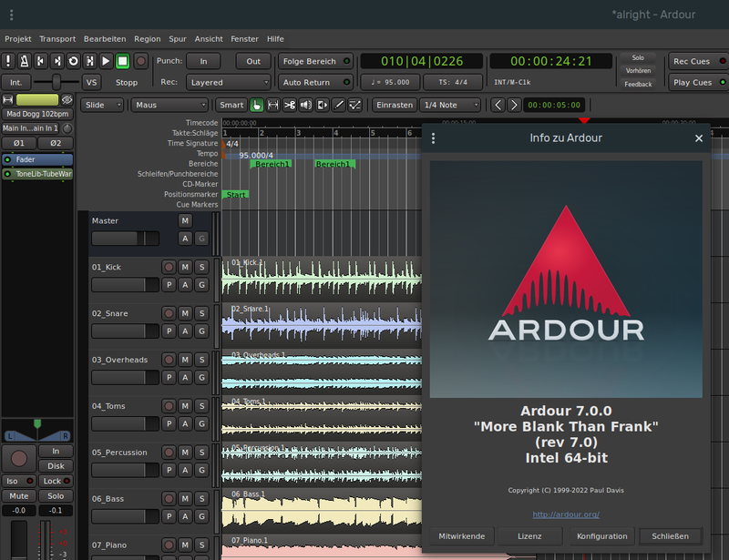Mute the Master track
Image resolution: width=729 pixels, height=560 pixels.
pos(185,220)
